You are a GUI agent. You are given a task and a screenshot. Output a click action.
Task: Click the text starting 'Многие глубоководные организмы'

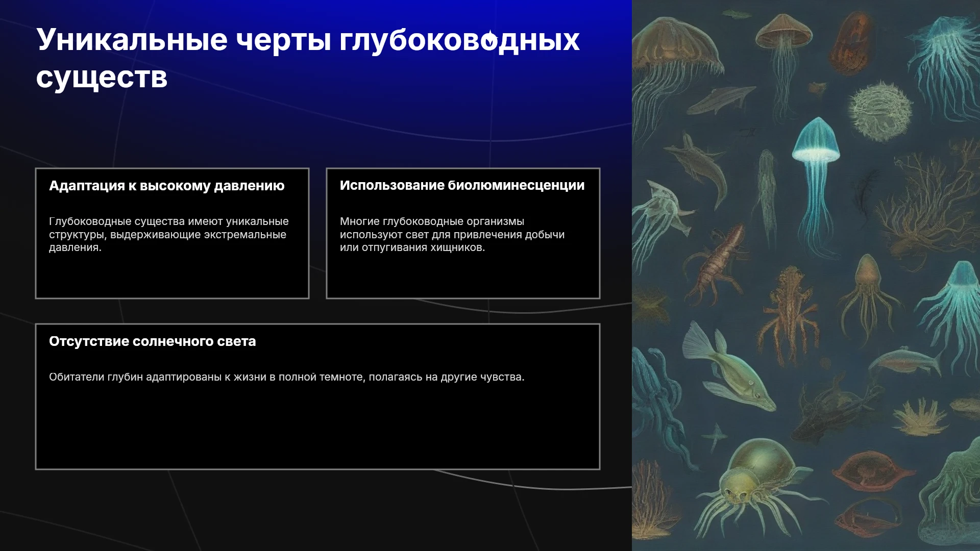(x=452, y=234)
